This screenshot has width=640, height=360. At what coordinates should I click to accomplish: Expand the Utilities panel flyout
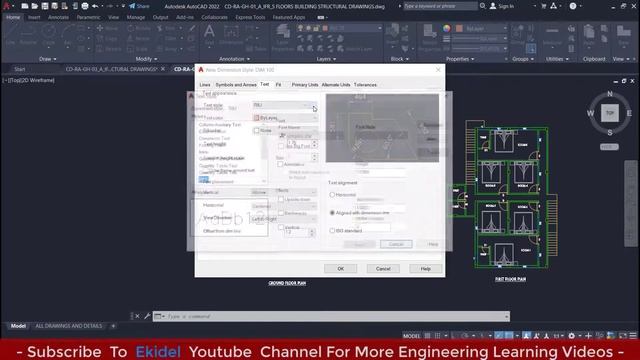(x=557, y=59)
